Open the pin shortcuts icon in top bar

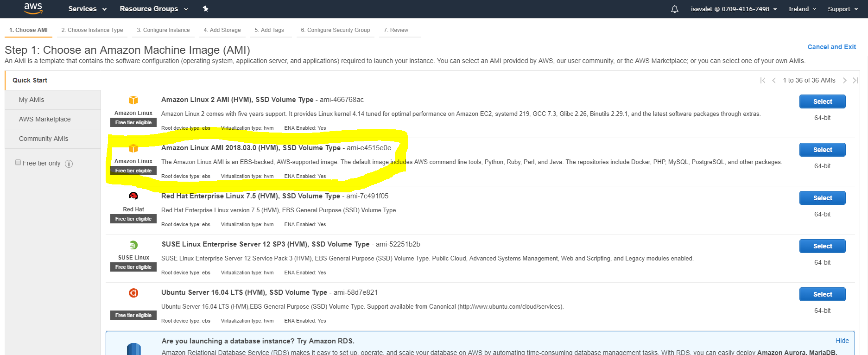(x=206, y=9)
